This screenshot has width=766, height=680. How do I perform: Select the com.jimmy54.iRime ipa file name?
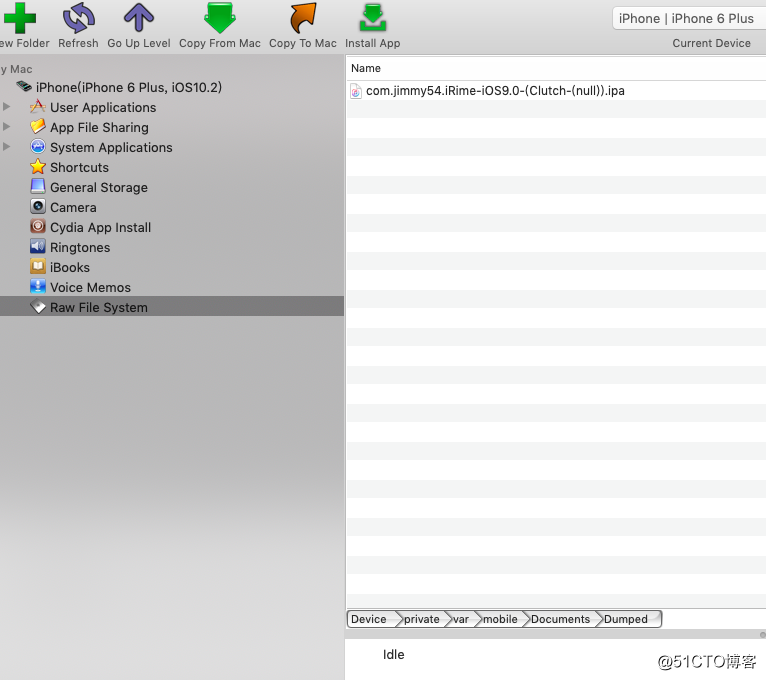[x=495, y=91]
